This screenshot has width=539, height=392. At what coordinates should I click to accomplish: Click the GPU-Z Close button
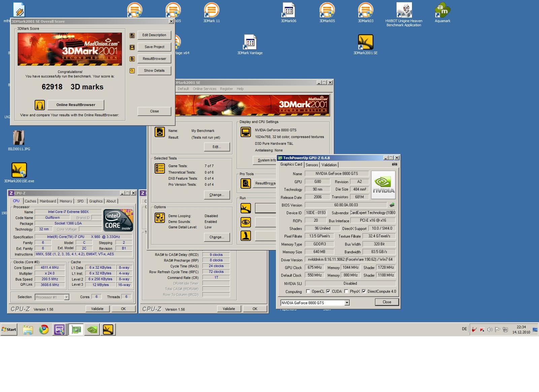tap(387, 302)
